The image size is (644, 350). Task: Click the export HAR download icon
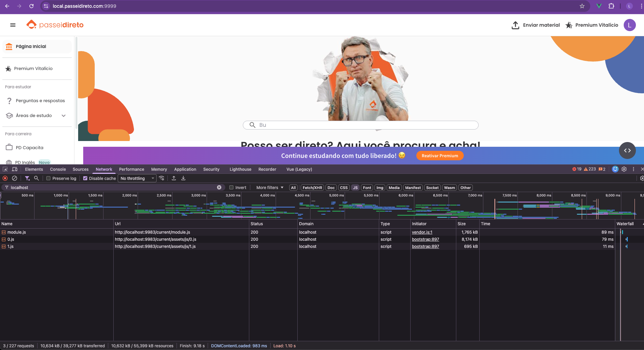[183, 178]
